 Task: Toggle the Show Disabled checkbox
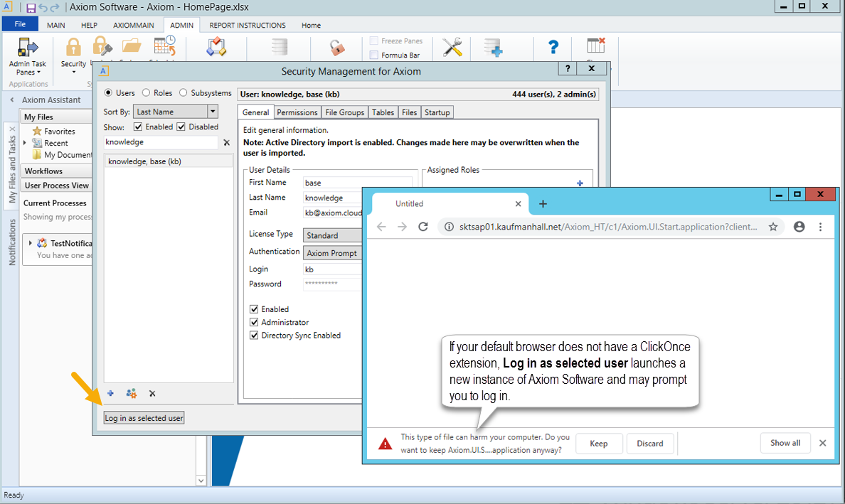click(181, 127)
